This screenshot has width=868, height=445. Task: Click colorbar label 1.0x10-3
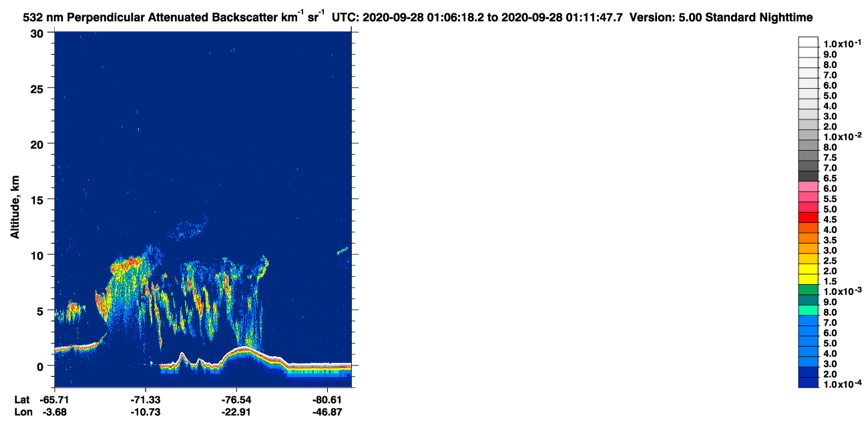842,292
